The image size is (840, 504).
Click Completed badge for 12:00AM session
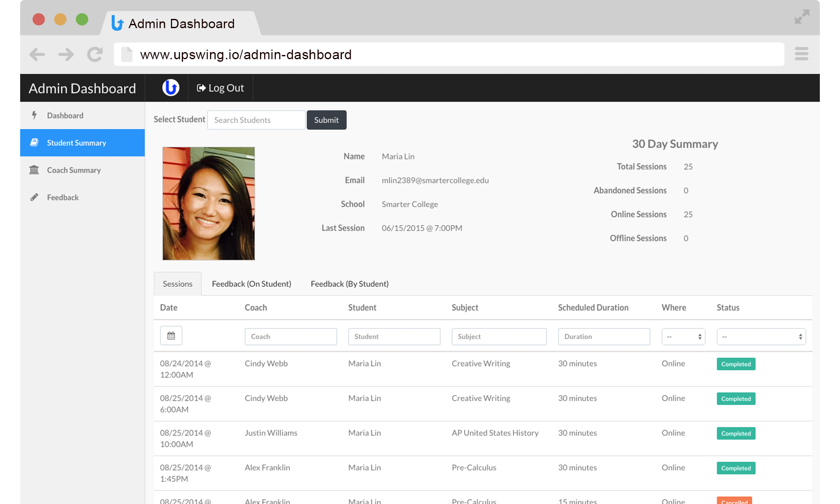736,364
